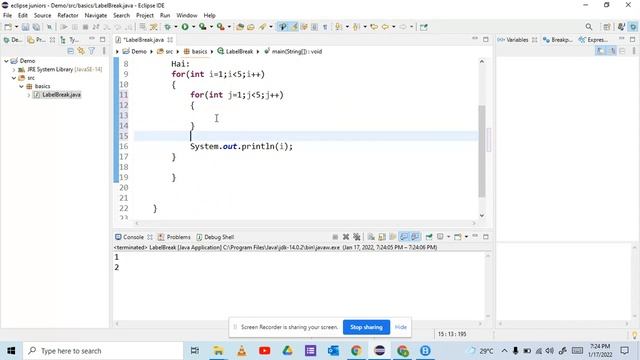Open the Open Perspective icon
The height and width of the screenshot is (360, 640).
click(x=607, y=27)
